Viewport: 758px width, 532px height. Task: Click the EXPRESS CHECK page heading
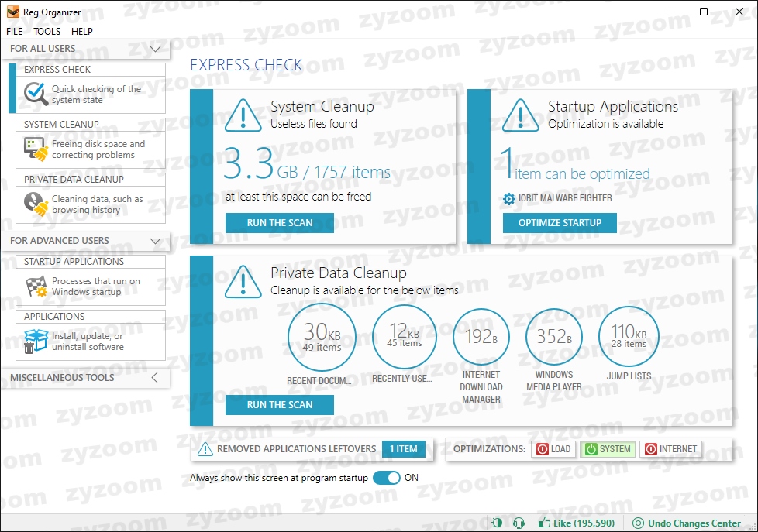click(246, 65)
